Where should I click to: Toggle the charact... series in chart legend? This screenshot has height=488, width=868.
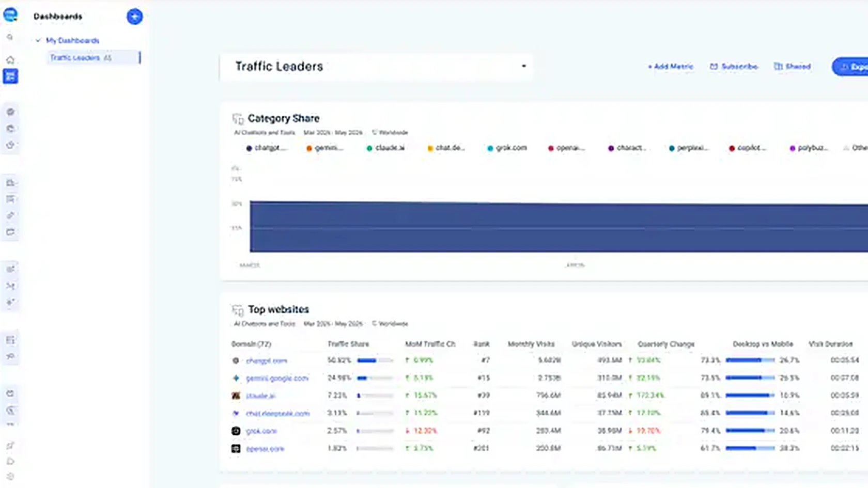(x=627, y=148)
